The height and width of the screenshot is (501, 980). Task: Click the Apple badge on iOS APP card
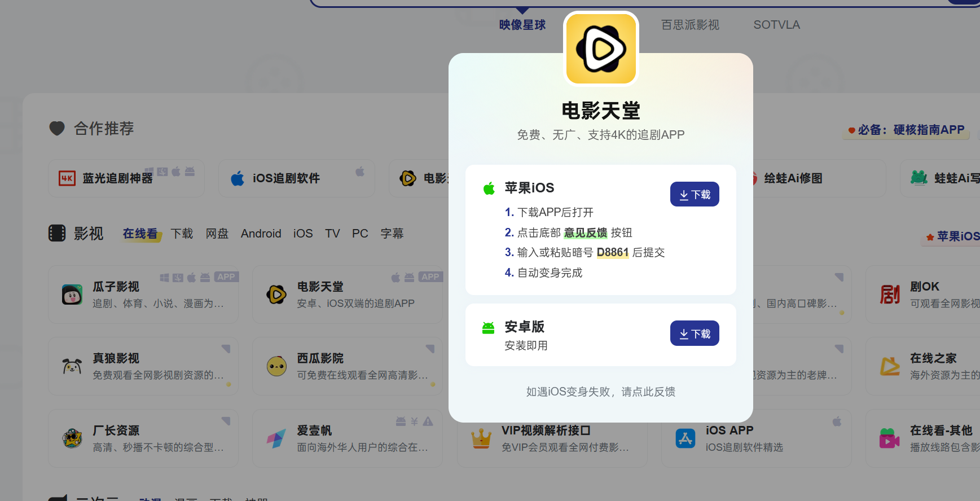pos(837,421)
